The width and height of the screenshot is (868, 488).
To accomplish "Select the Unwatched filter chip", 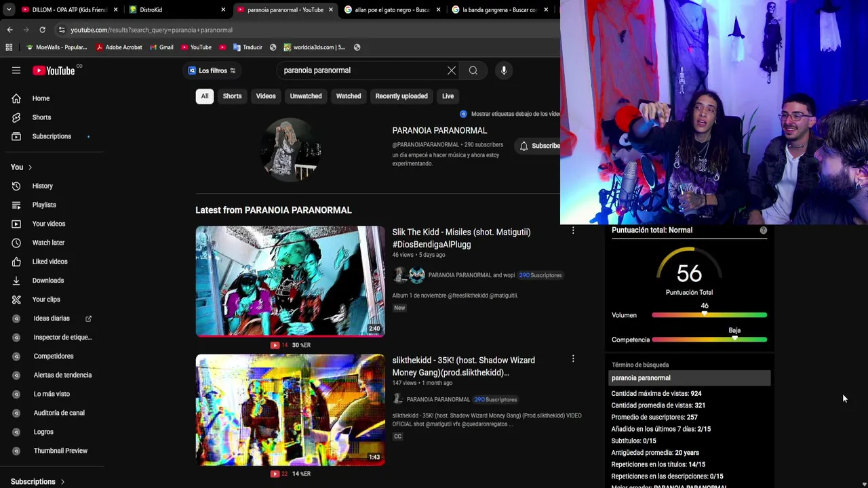I will click(306, 96).
